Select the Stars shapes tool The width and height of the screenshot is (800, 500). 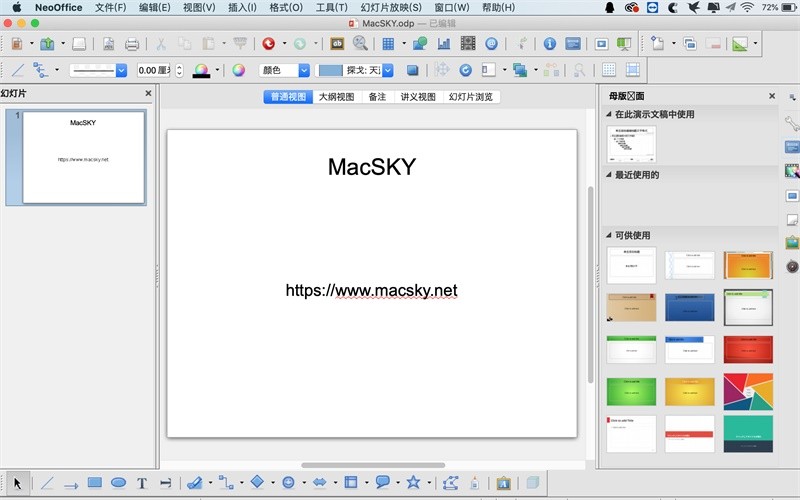[413, 483]
